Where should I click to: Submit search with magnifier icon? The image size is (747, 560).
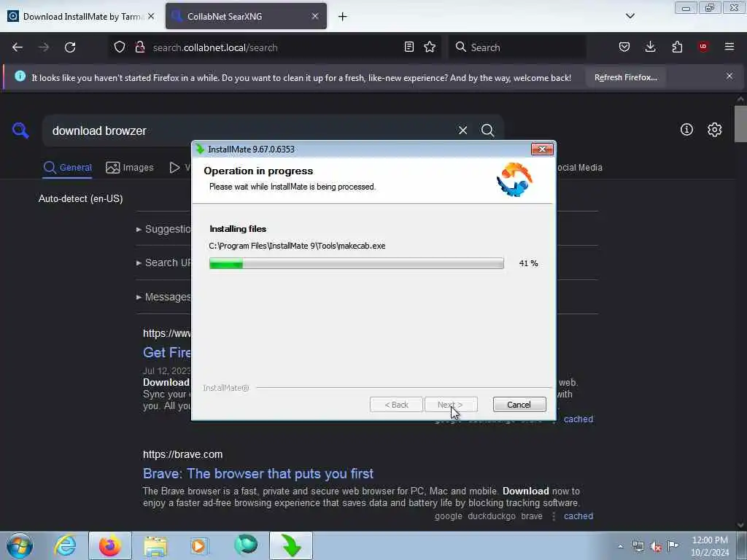[487, 131]
